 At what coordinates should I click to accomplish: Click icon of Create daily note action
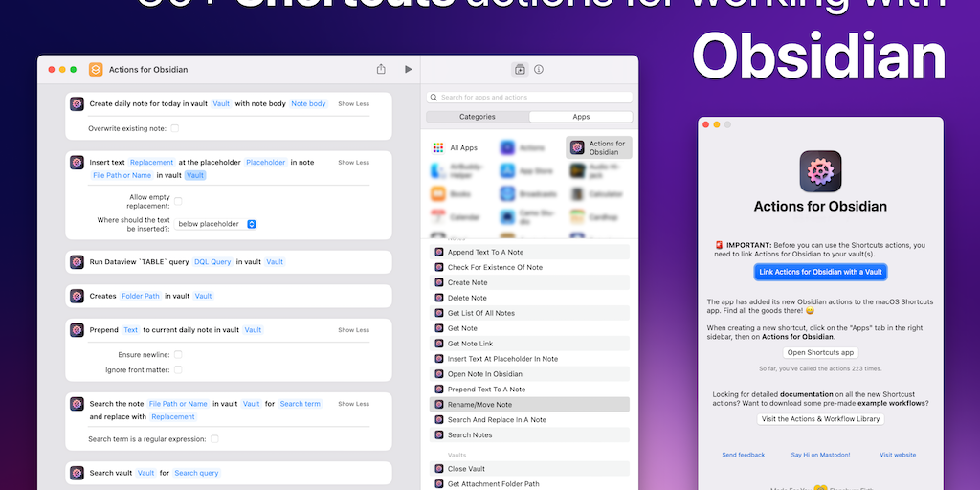click(x=77, y=103)
